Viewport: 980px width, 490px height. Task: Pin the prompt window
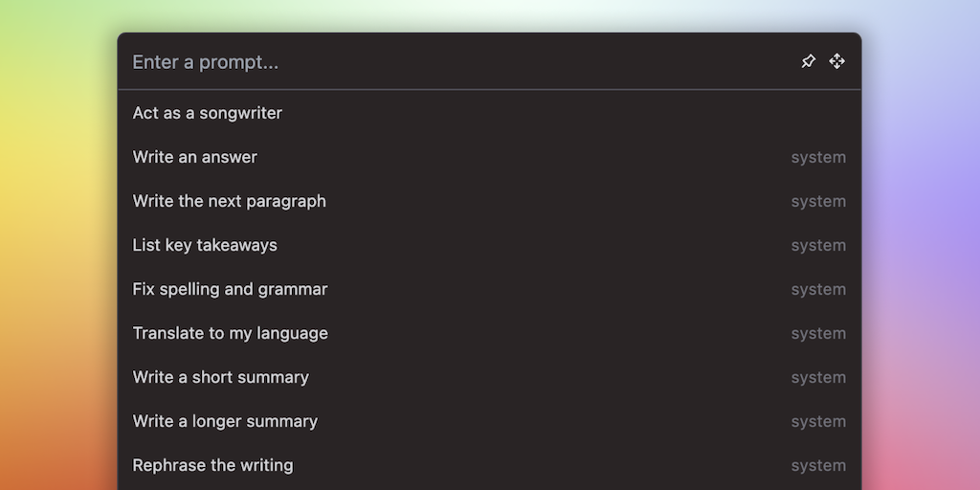pos(809,61)
